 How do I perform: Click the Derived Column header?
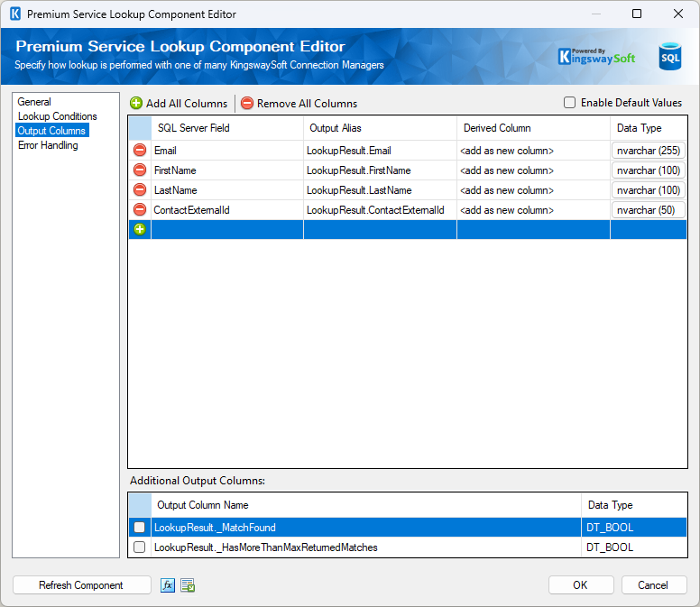[533, 128]
